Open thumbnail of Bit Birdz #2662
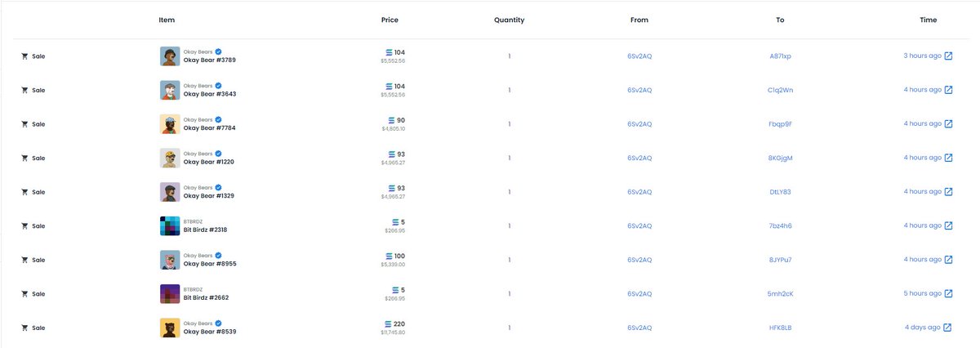The image size is (980, 348). pos(170,293)
